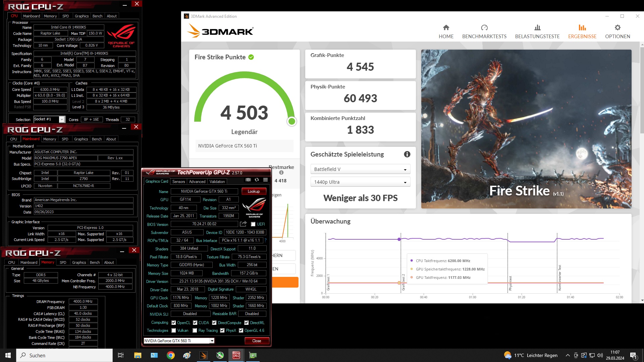Show hidden tray icons chevron
This screenshot has width=644, height=362.
pyautogui.click(x=568, y=355)
